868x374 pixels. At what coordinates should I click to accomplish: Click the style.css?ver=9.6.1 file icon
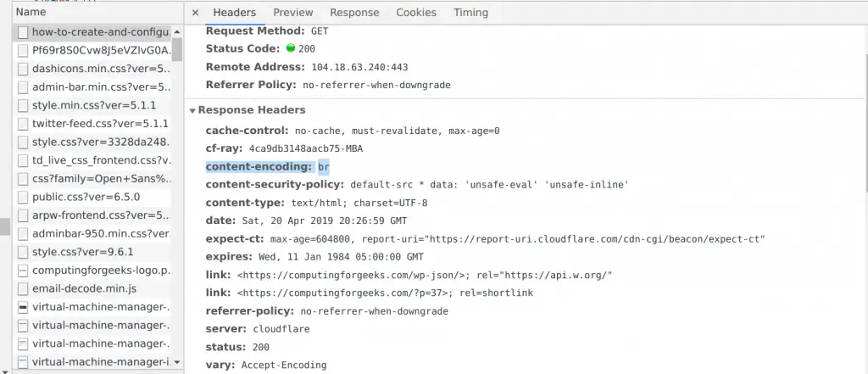click(x=23, y=252)
